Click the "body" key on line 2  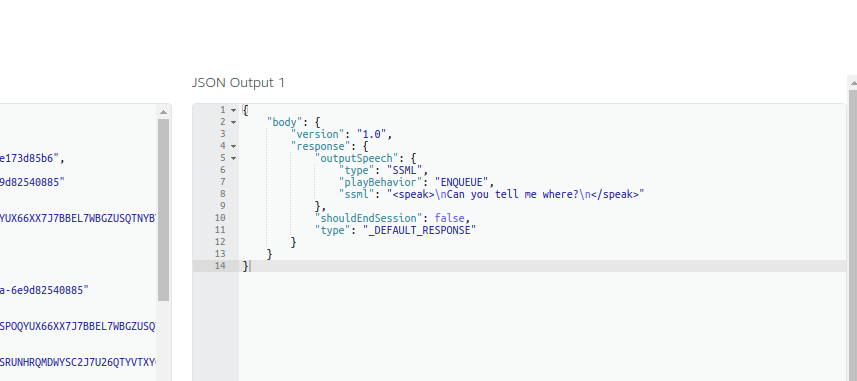pyautogui.click(x=285, y=122)
